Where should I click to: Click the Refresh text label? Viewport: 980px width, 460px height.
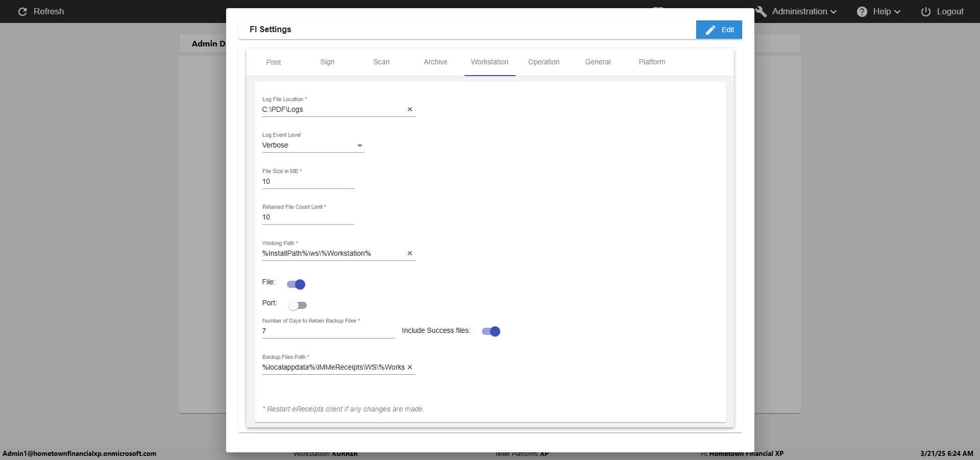49,11
